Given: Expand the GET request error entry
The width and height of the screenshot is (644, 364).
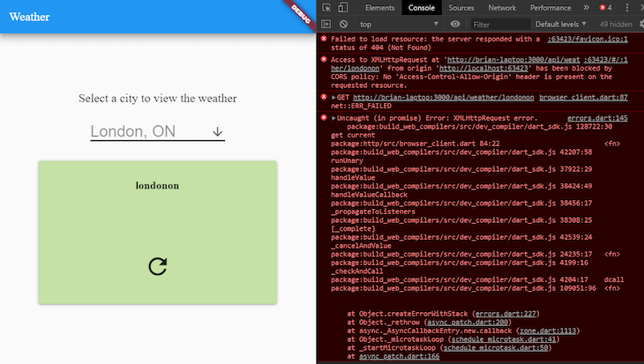Looking at the screenshot, I should [x=334, y=98].
